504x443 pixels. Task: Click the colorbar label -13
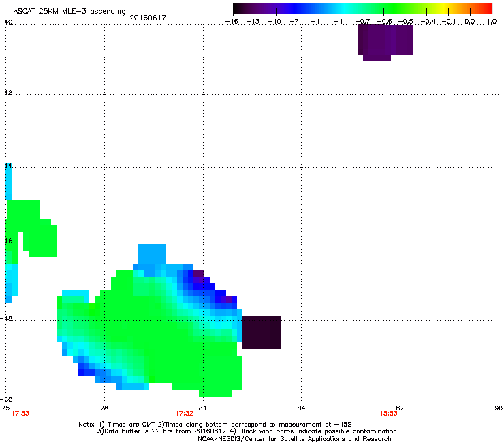point(253,22)
